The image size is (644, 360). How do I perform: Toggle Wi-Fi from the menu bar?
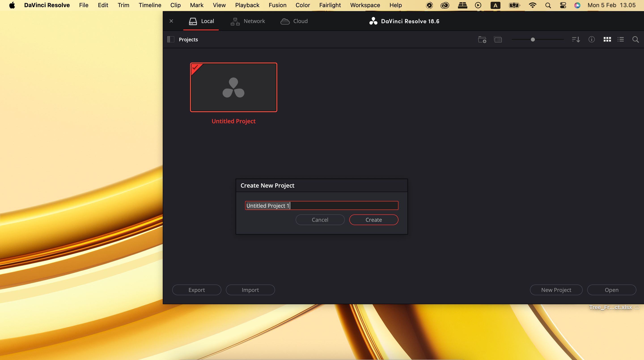[533, 5]
